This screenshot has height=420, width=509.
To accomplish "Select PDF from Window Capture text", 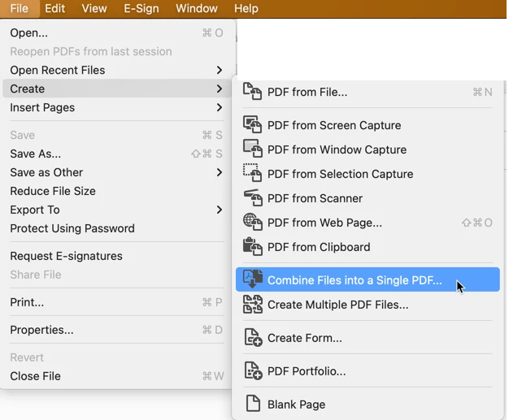I will coord(337,149).
